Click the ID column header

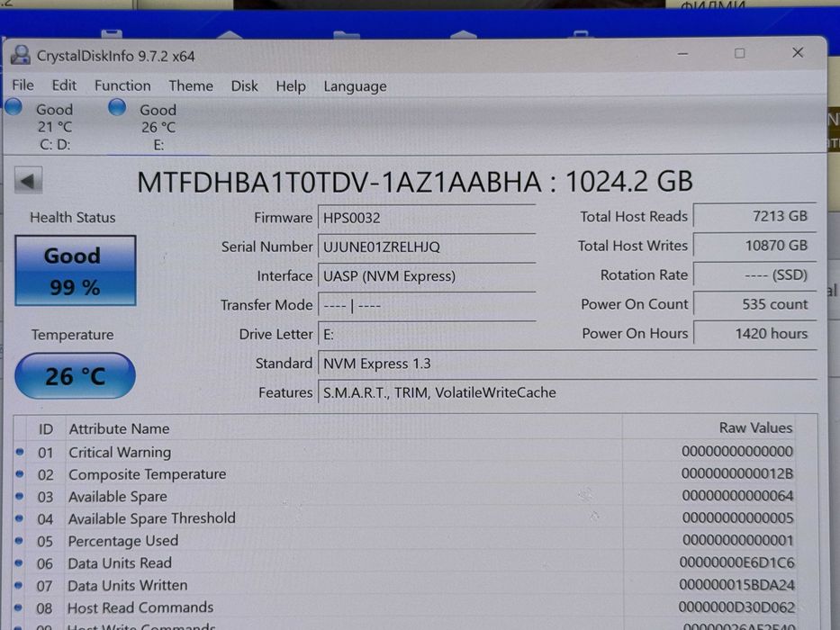(x=46, y=429)
